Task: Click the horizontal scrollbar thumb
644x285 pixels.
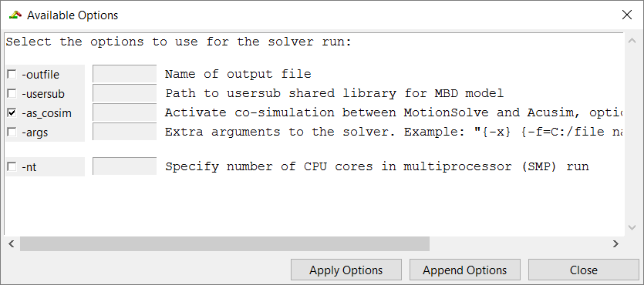Action: click(x=224, y=244)
